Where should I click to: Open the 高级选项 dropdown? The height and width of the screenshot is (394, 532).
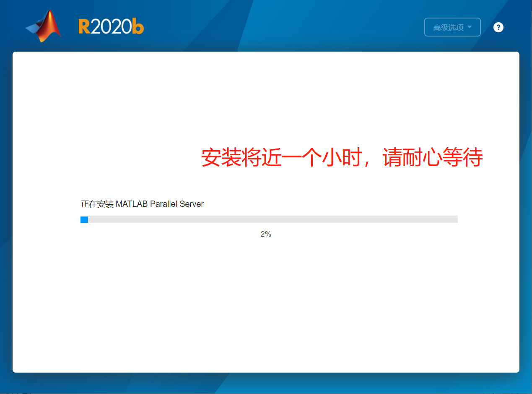click(452, 27)
